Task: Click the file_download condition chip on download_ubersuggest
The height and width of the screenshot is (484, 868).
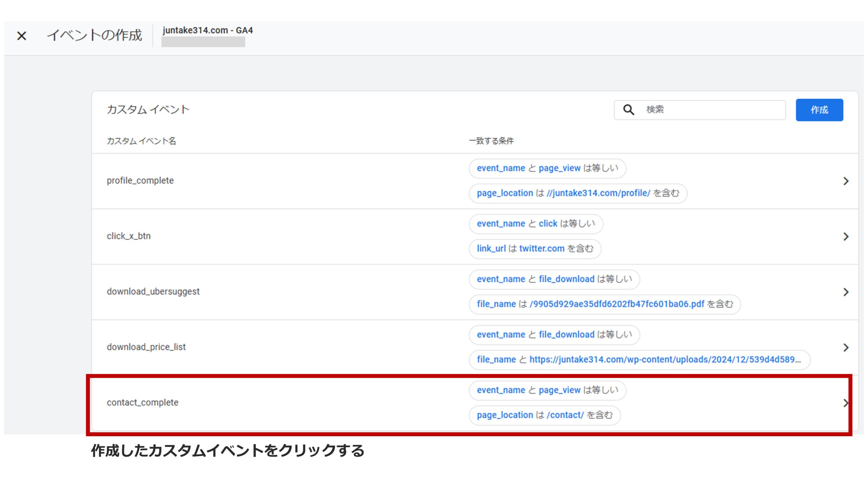Action: point(554,279)
